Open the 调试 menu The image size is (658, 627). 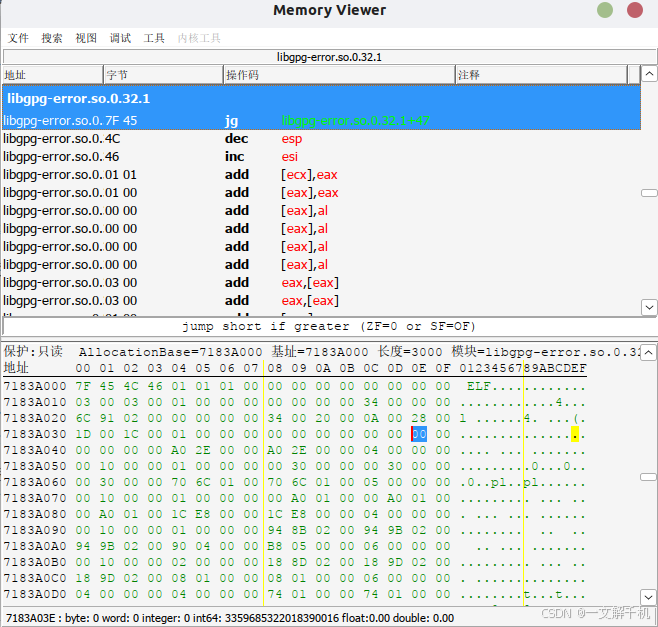tap(120, 38)
